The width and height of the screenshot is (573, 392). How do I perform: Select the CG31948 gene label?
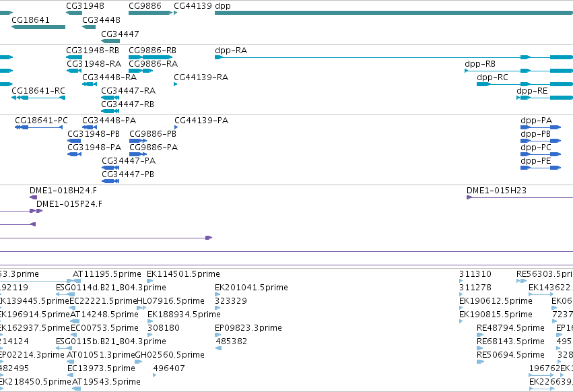coord(85,6)
